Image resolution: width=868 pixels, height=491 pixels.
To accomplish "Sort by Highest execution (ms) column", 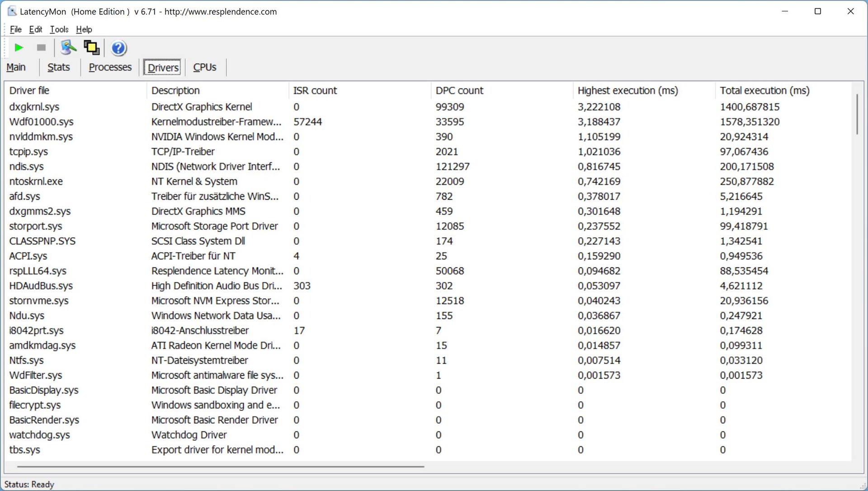I will click(x=627, y=90).
